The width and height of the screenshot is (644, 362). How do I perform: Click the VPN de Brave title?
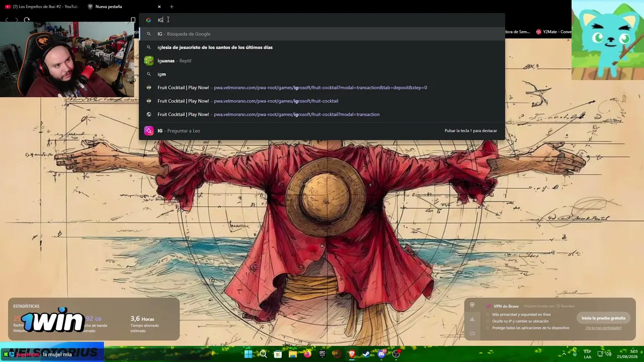(506, 306)
